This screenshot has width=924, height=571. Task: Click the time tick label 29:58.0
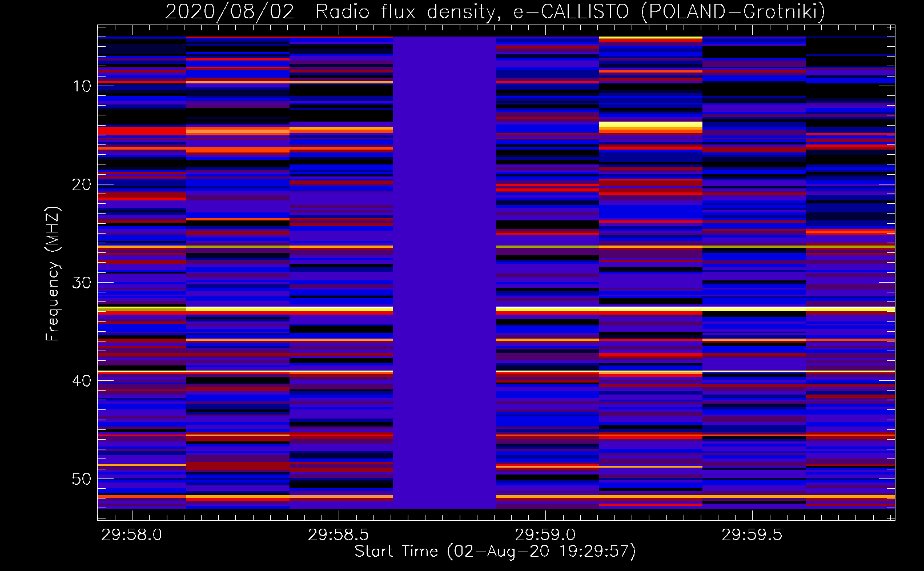click(132, 535)
